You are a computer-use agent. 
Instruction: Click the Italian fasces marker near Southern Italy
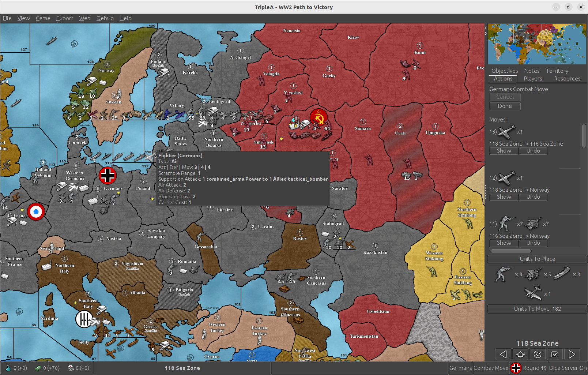84,319
